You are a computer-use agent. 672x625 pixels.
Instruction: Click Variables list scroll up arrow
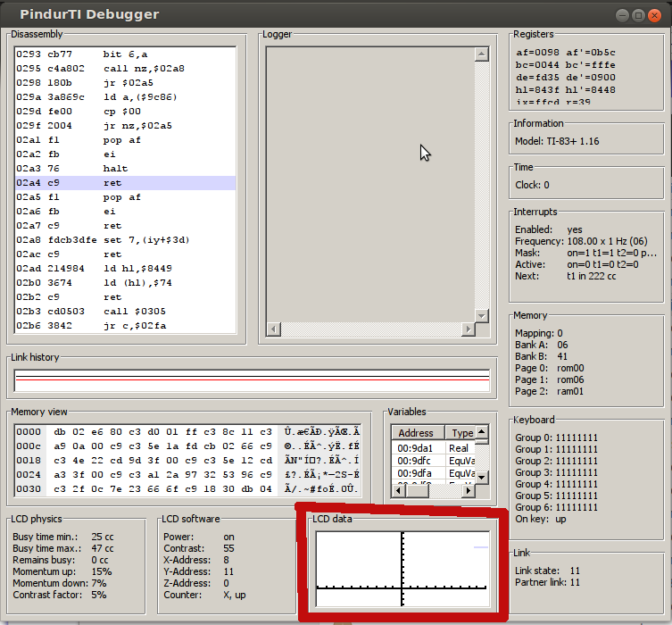coord(482,431)
